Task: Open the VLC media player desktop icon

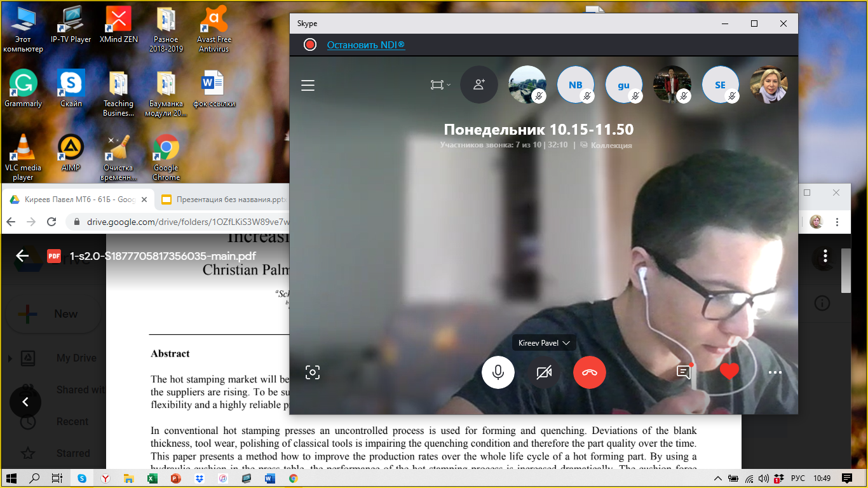Action: click(x=23, y=157)
